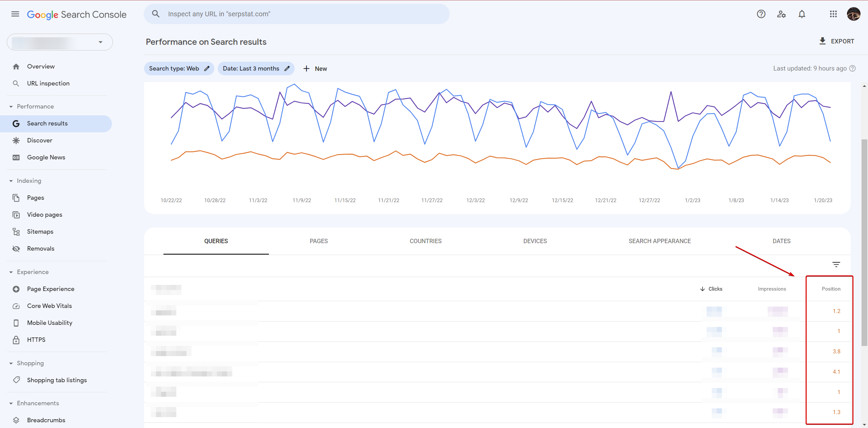
Task: Collapse the Indexing section
Action: point(11,181)
